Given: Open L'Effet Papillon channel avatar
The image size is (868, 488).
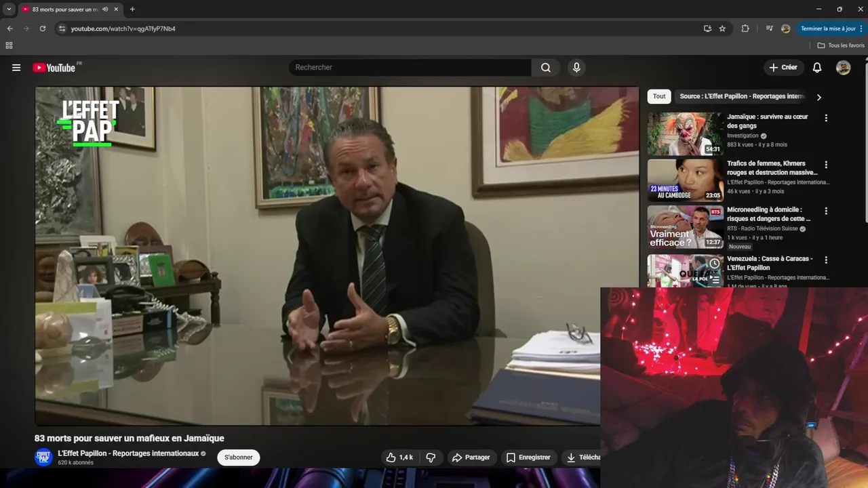Looking at the screenshot, I should (43, 457).
